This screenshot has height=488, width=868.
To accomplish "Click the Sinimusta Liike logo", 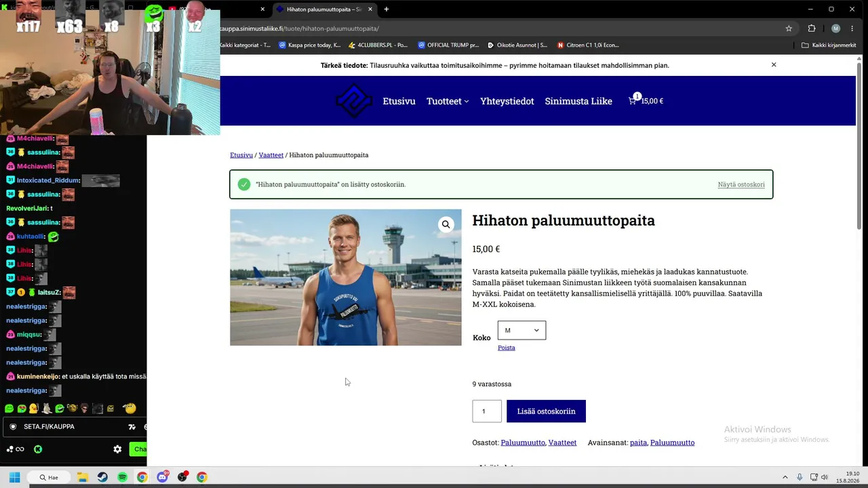I will [x=354, y=101].
